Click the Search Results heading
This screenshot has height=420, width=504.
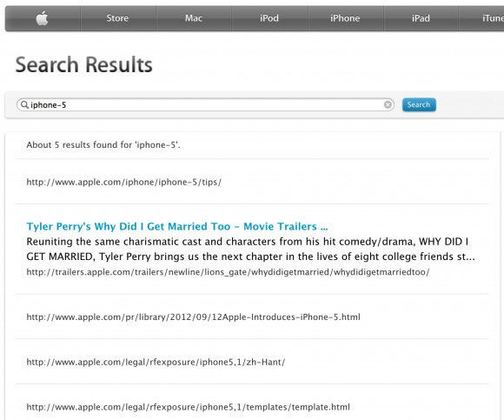click(x=84, y=64)
